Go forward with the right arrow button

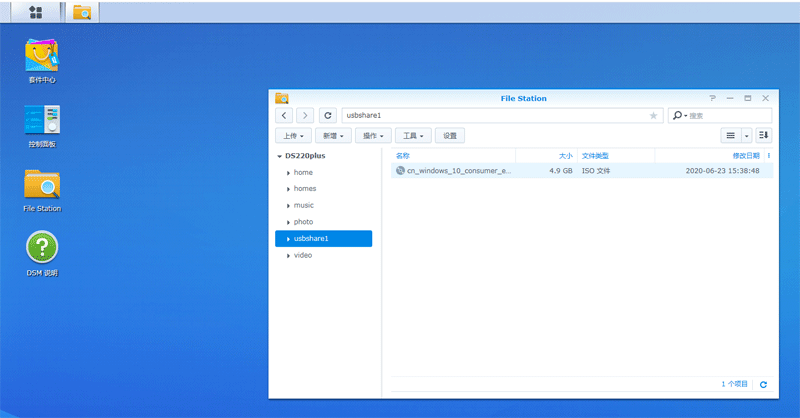tap(305, 115)
